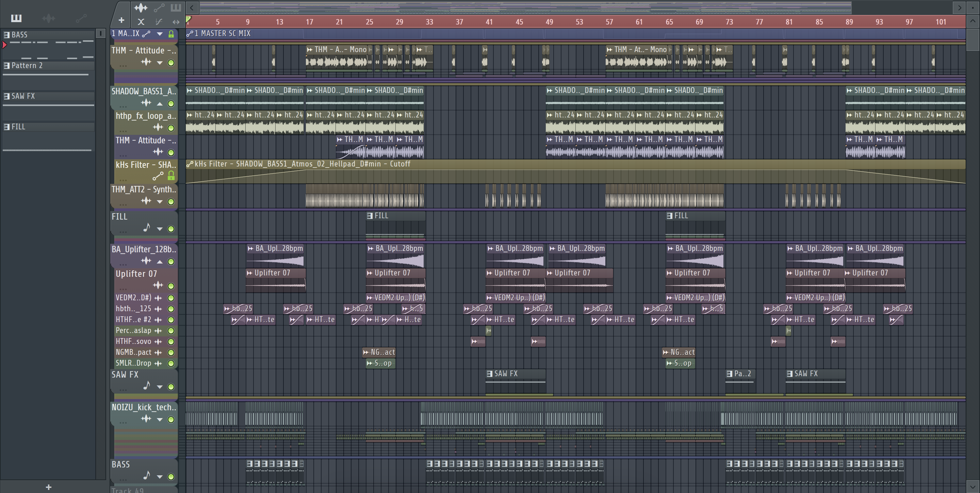Click automation icon on kHs Filter track
The height and width of the screenshot is (493, 980).
158,176
